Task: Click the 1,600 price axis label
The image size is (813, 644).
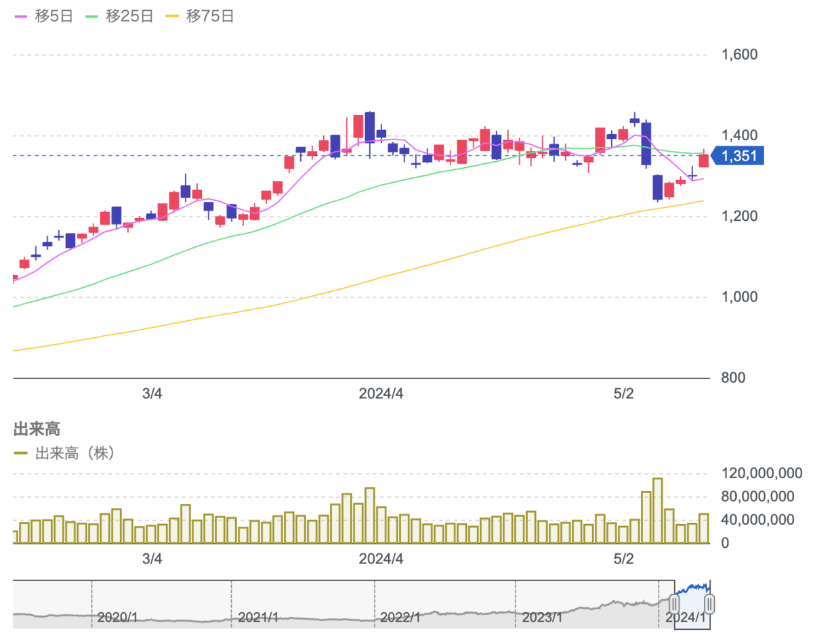Action: pos(739,55)
